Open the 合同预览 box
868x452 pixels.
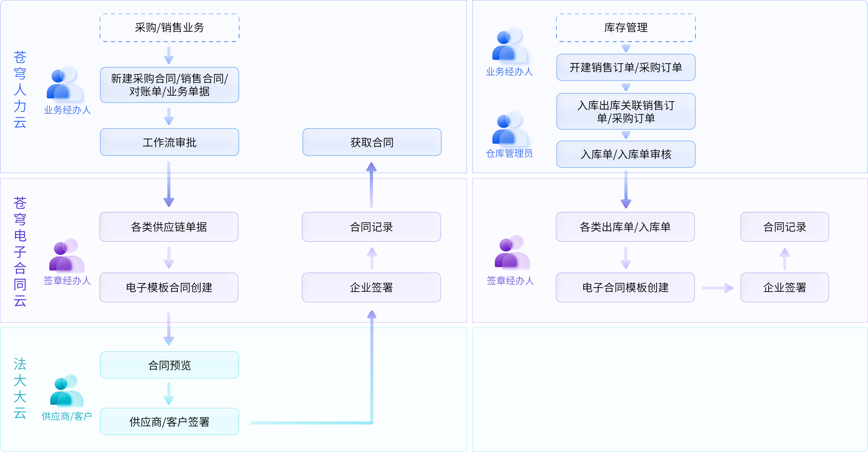[x=170, y=365]
